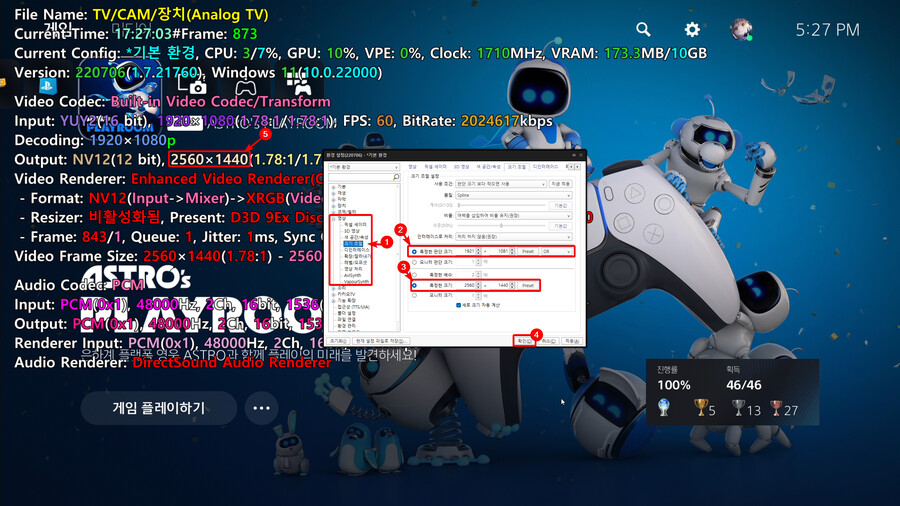The height and width of the screenshot is (506, 900).
Task: Select the controller game icon
Action: point(246,87)
